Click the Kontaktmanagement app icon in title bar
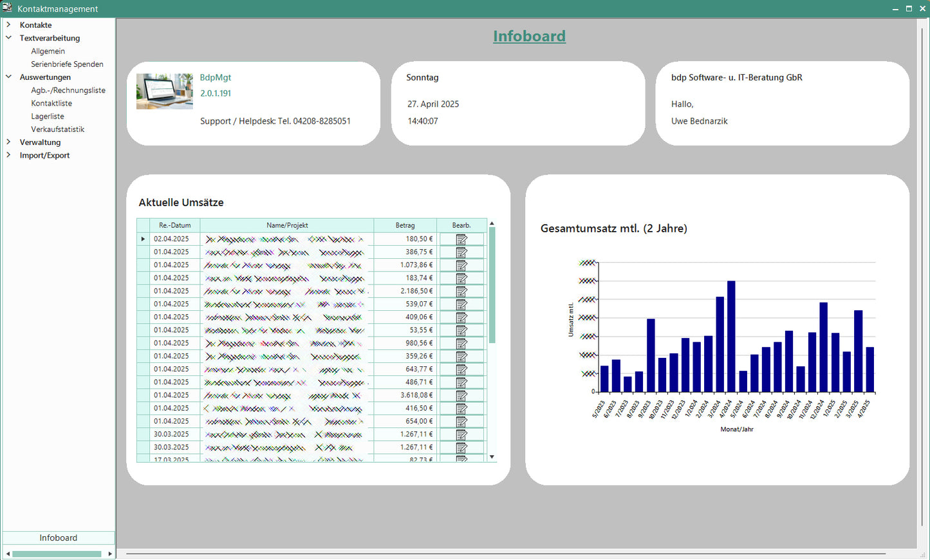The height and width of the screenshot is (560, 930). (7, 8)
